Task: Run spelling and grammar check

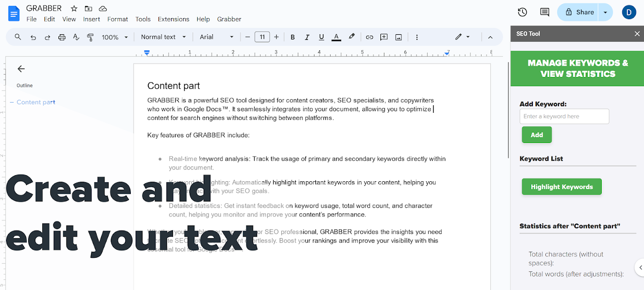Action: click(76, 37)
